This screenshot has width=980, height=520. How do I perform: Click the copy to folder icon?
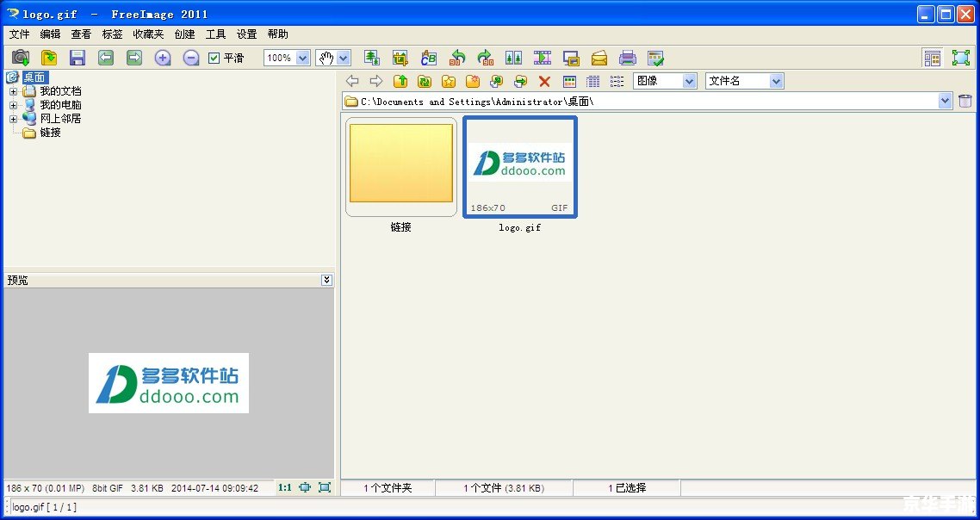coord(497,81)
